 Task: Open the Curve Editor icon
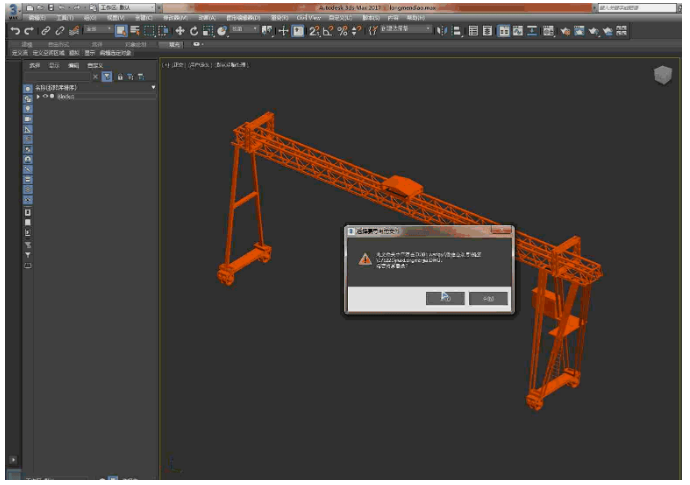pyautogui.click(x=518, y=31)
